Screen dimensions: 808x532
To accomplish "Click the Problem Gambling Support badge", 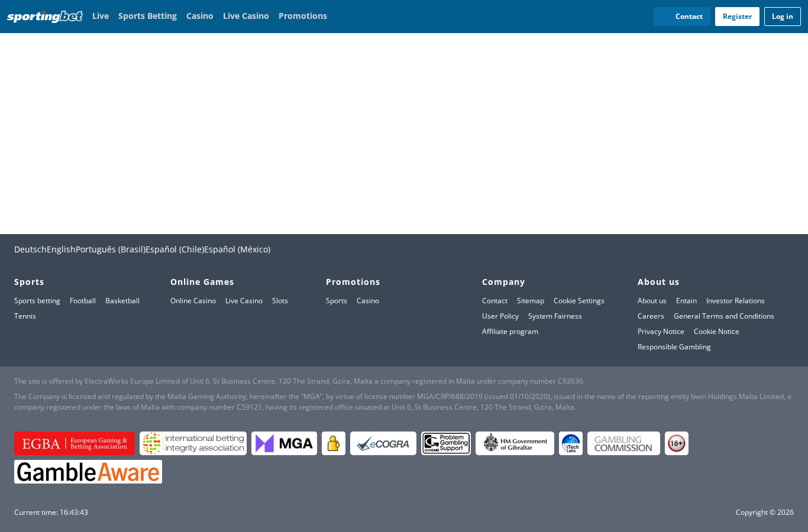I will (446, 443).
